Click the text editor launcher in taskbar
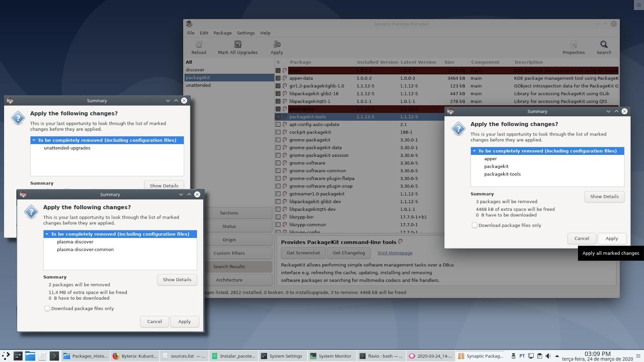Viewport: 644px width, 362px height. tap(42, 356)
